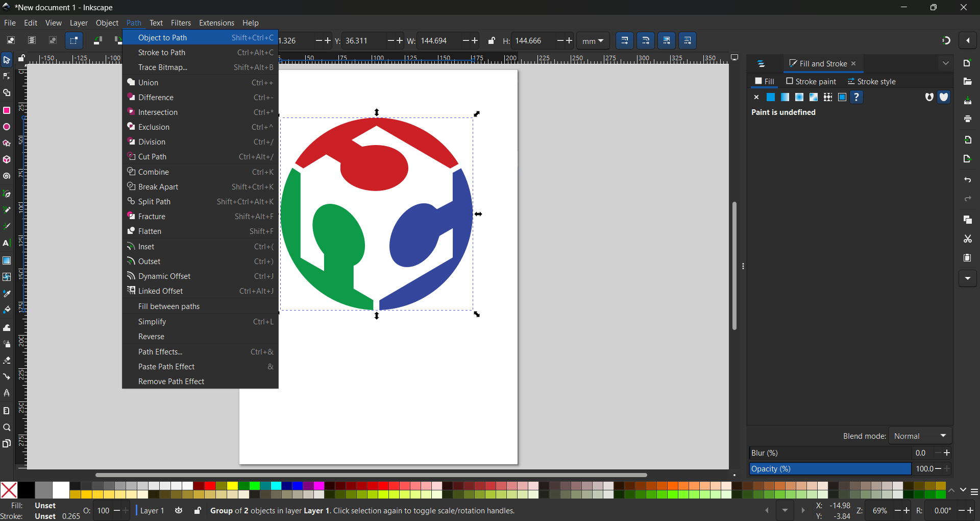Click Select All icon in tool controls

pyautogui.click(x=11, y=40)
